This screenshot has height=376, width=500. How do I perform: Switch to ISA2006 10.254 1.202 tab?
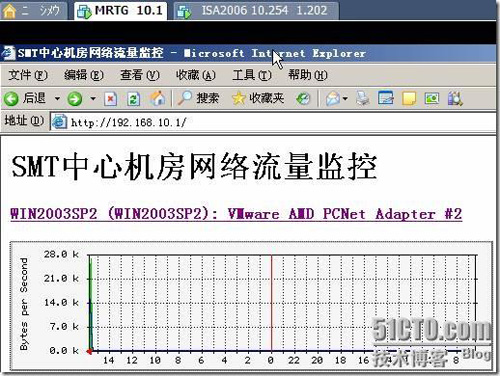(x=256, y=11)
